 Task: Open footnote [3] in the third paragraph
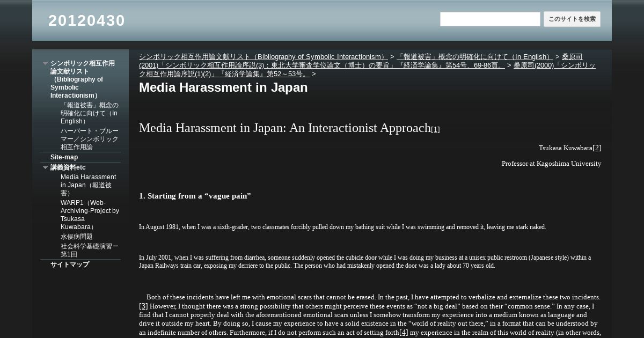tap(143, 306)
